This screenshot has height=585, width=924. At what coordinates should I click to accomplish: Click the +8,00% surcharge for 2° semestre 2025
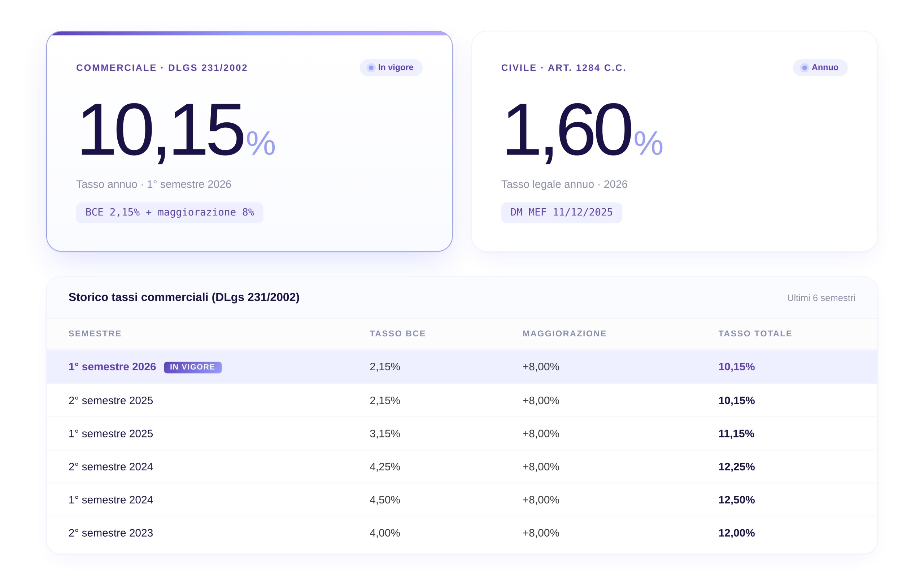pyautogui.click(x=541, y=401)
